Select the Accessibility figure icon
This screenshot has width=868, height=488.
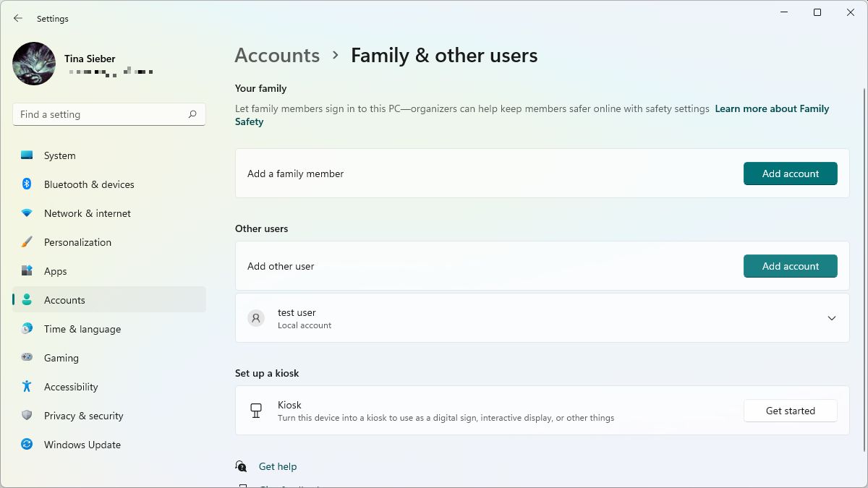pyautogui.click(x=27, y=387)
